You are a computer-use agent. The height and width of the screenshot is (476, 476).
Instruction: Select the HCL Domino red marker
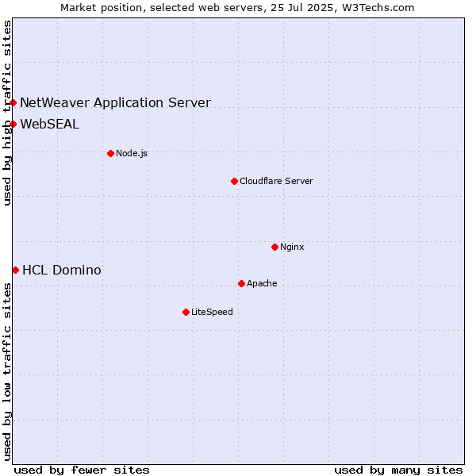coord(16,271)
